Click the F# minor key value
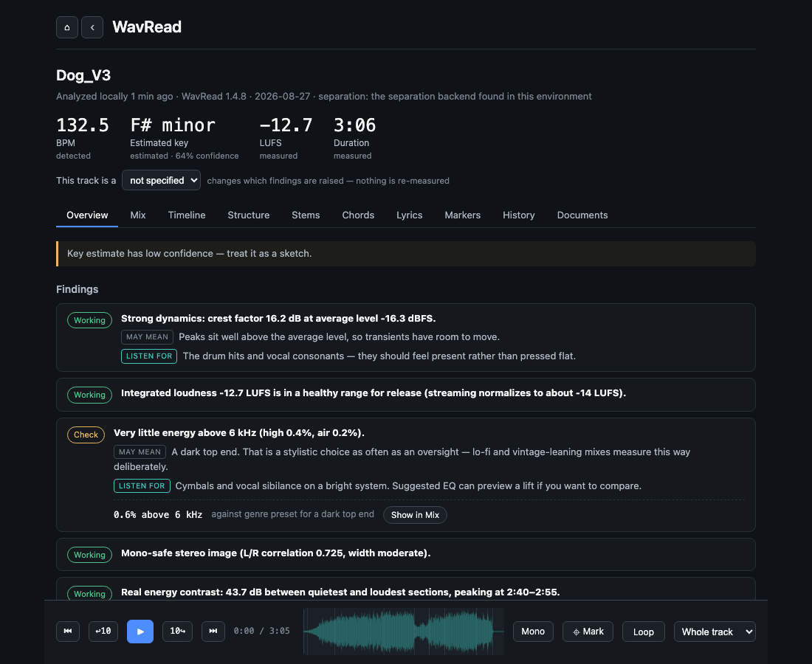 tap(173, 125)
